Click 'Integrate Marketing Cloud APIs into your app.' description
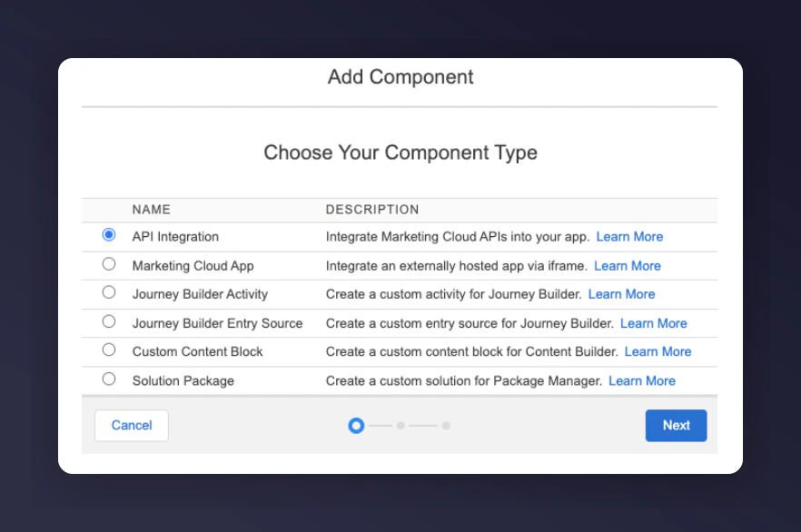 458,237
